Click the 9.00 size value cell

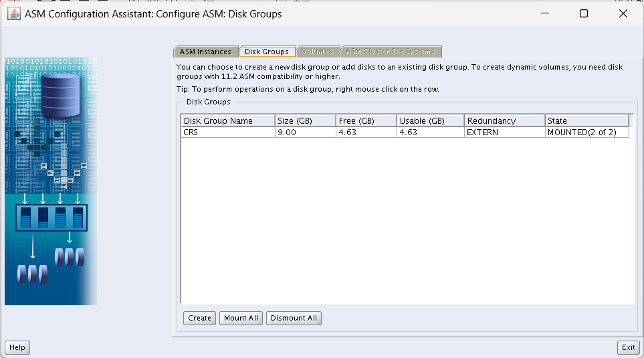[306, 132]
